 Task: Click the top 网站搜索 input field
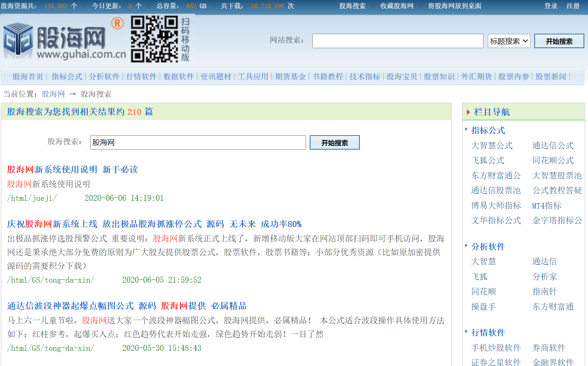tap(398, 41)
